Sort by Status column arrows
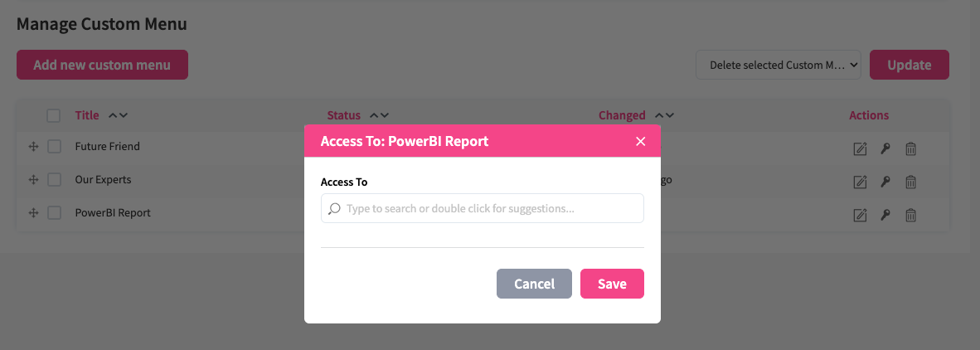The width and height of the screenshot is (980, 350). 379,116
